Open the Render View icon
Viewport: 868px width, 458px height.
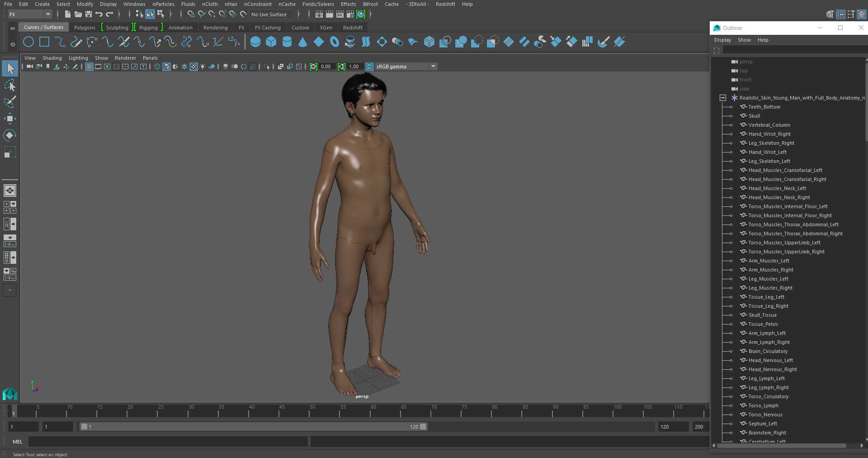click(319, 14)
